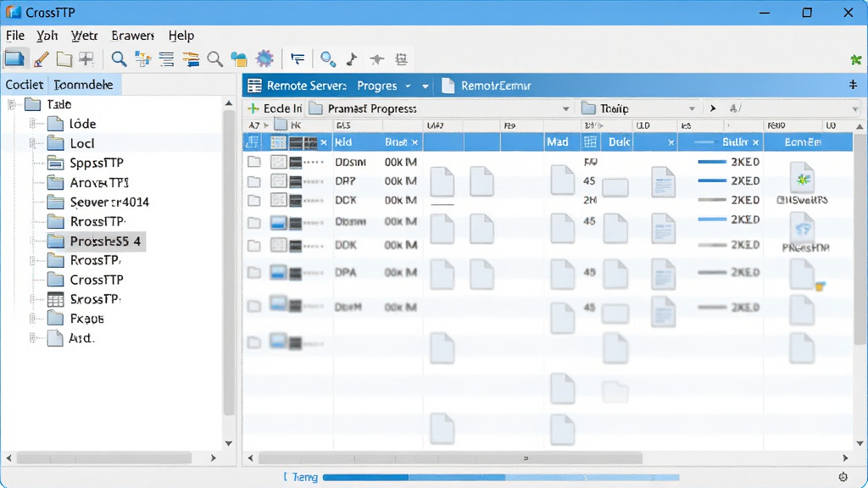Switch to the Cocliet tab
The width and height of the screenshot is (868, 488).
point(25,85)
